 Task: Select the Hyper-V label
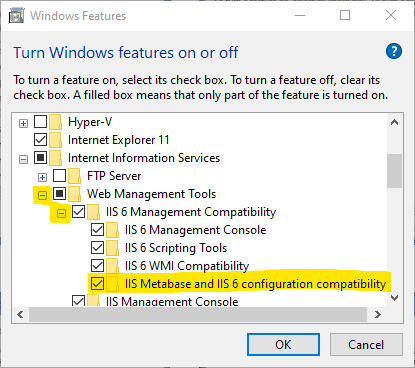[90, 122]
